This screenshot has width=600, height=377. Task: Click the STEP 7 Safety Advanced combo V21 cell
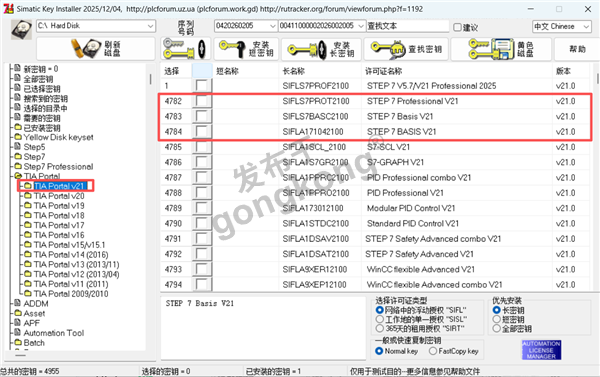click(x=433, y=239)
